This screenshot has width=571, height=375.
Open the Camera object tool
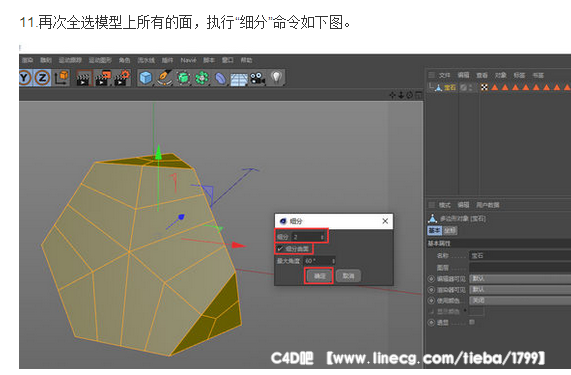[x=257, y=78]
